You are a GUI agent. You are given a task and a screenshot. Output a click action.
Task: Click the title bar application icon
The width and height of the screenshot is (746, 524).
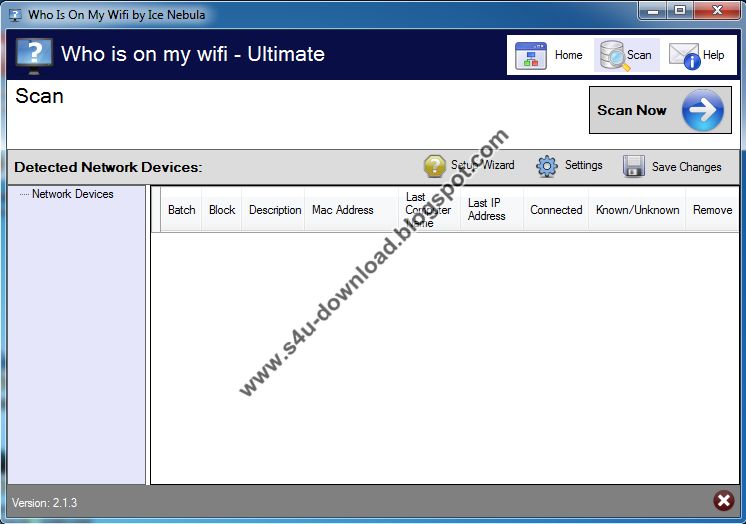tap(15, 15)
